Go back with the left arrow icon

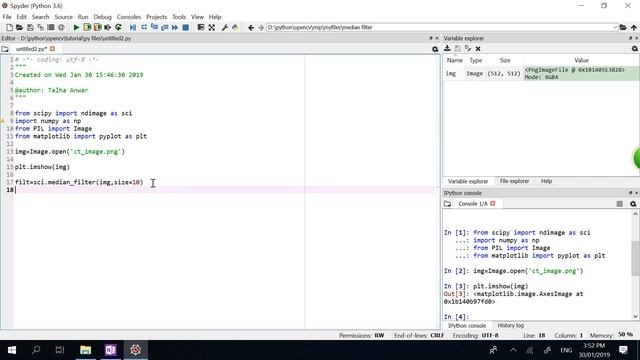click(251, 27)
